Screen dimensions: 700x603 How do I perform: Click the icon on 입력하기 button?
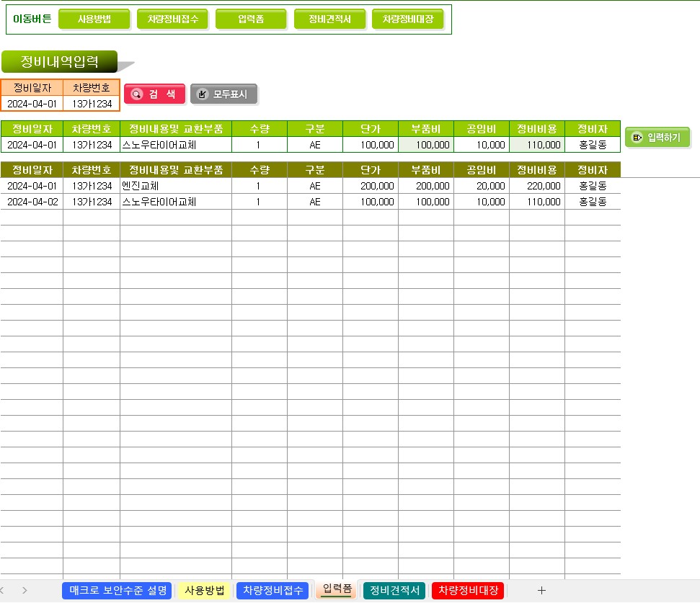click(x=637, y=138)
